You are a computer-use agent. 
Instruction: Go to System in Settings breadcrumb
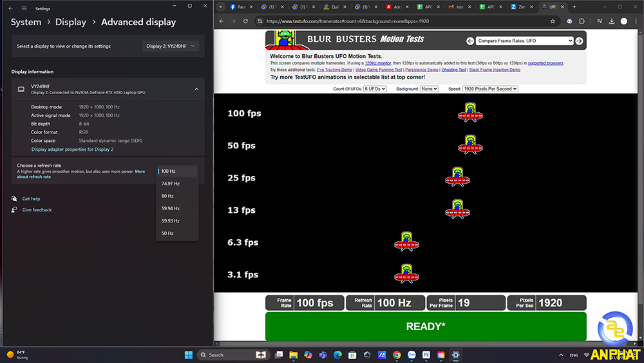click(x=26, y=22)
